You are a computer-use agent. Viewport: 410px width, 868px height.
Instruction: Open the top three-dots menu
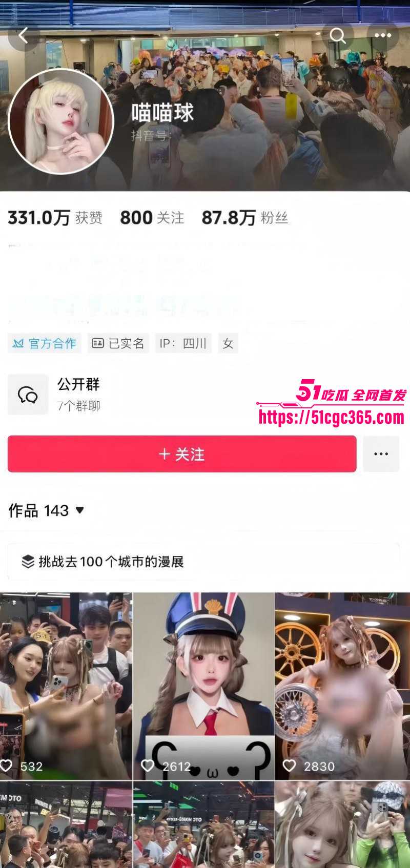pos(382,35)
